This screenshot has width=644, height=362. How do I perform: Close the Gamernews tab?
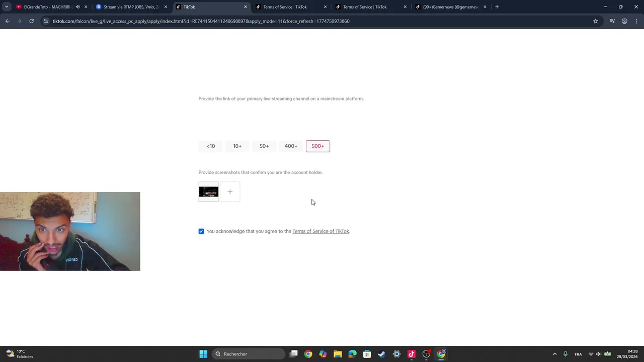pos(485,7)
